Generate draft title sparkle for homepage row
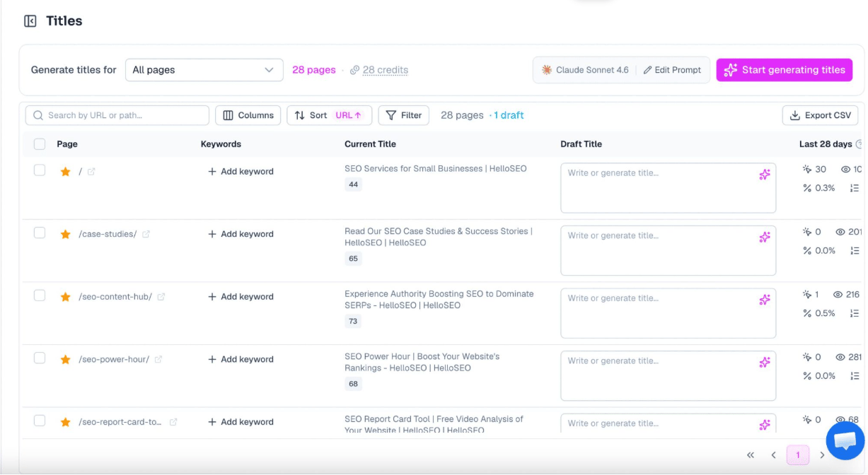 coord(764,175)
